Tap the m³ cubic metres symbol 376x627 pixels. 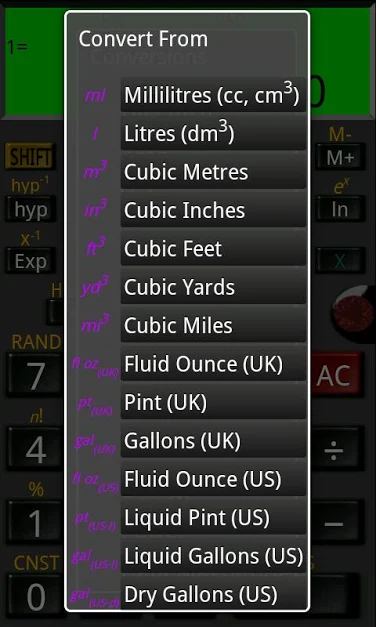point(95,171)
